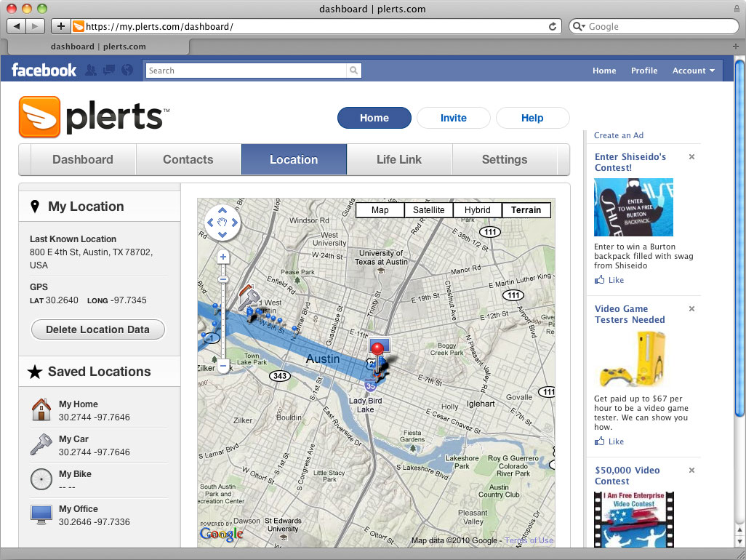Click the Home pill button
This screenshot has width=746, height=560.
pos(374,118)
